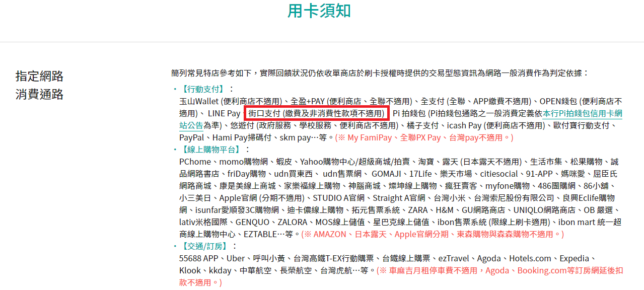
Task: Select the 長榮航空 entry
Action: click(297, 270)
